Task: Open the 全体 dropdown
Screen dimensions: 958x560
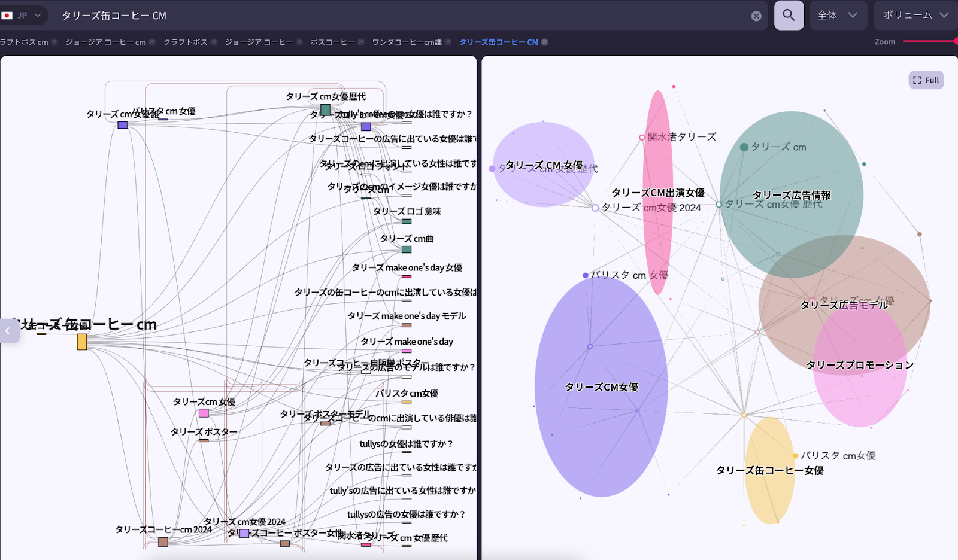Action: click(x=838, y=15)
